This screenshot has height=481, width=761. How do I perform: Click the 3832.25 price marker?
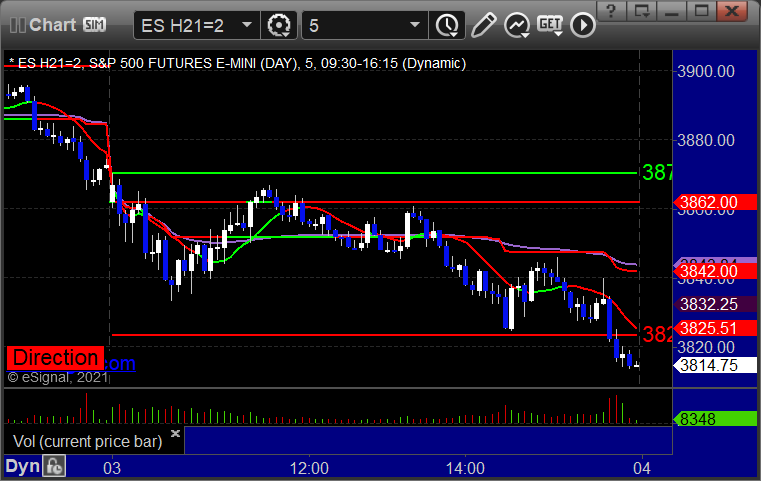pos(715,304)
